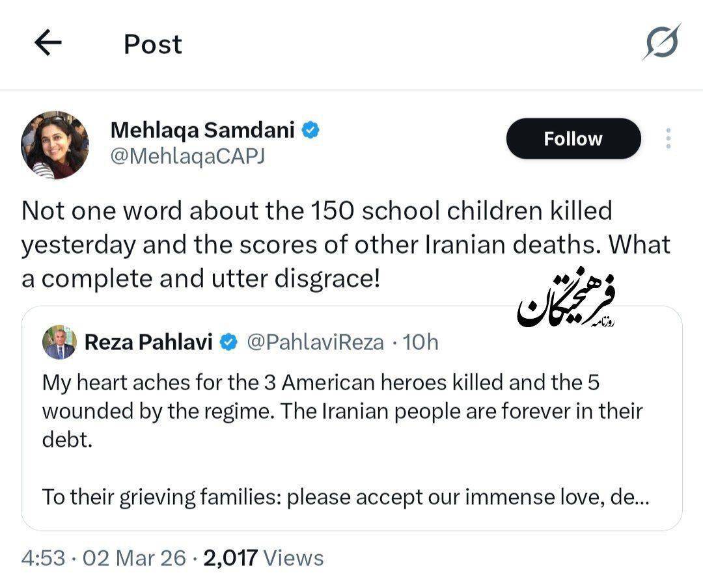
Task: Click Mehlaqa Samdani's verified badge
Action: (x=311, y=130)
